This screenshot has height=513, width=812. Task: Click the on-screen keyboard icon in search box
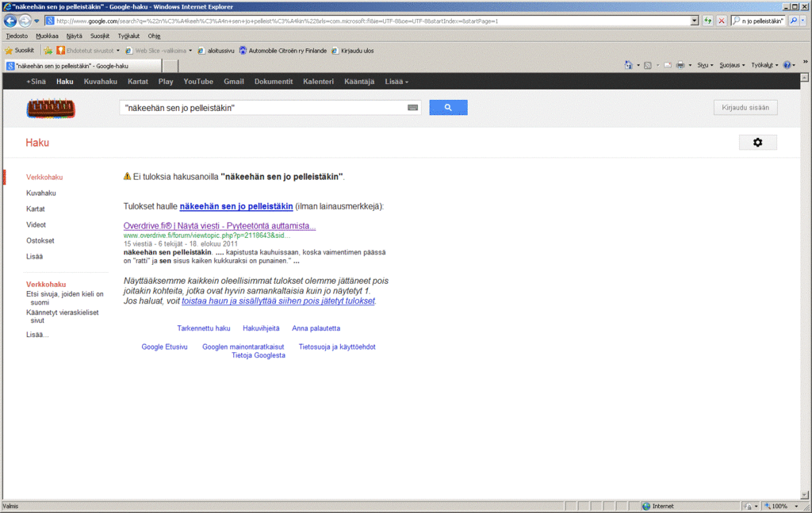coord(412,108)
